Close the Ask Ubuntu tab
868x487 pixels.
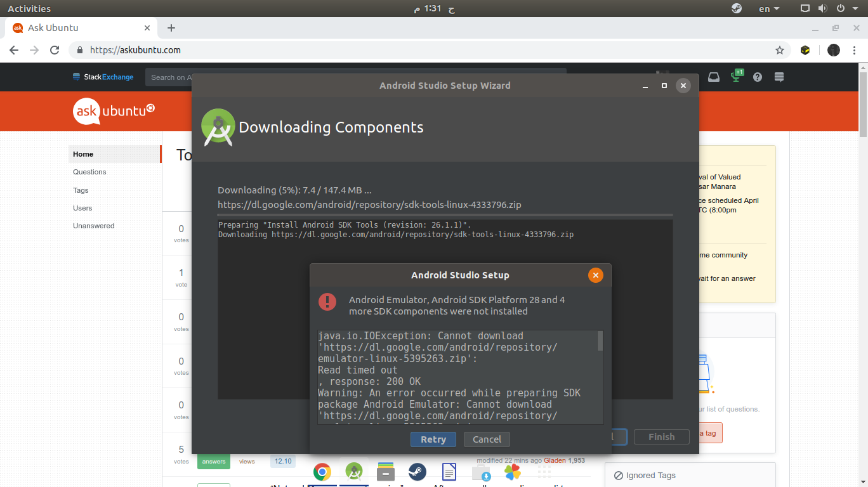147,28
